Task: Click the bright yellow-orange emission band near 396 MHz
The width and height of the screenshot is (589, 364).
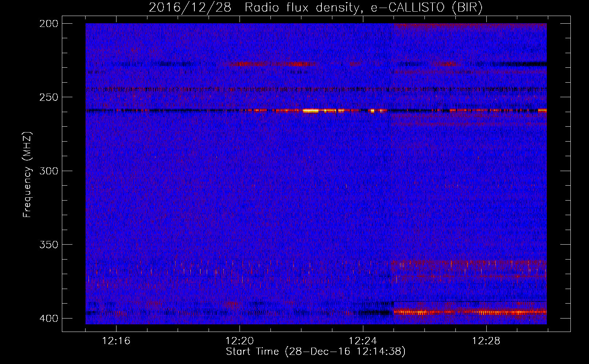Action: click(x=470, y=312)
